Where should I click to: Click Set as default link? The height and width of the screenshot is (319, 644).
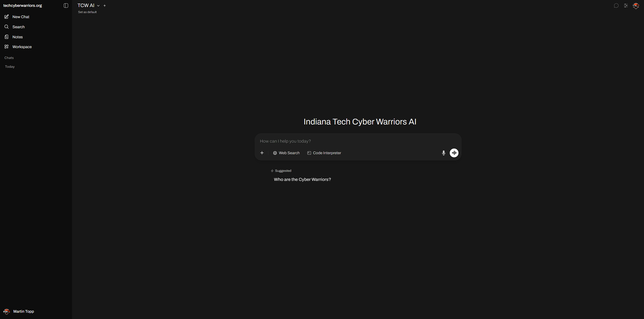87,12
